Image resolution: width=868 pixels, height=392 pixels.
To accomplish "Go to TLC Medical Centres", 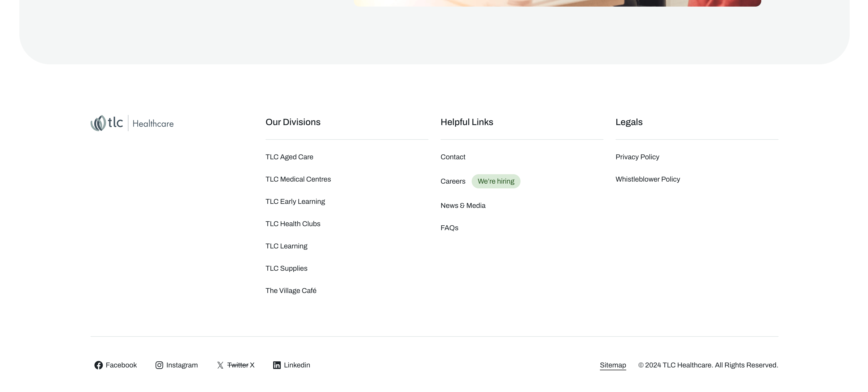I will (298, 179).
